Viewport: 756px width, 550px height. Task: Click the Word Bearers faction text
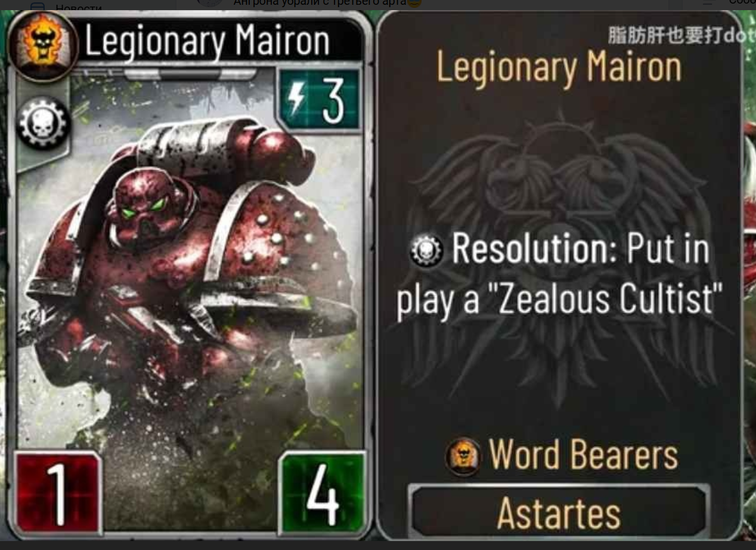point(583,456)
